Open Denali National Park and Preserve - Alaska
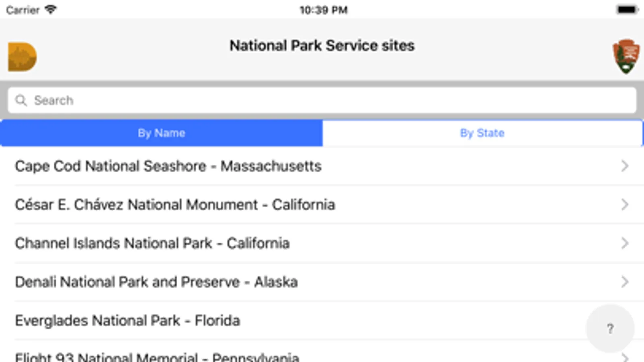 click(156, 282)
